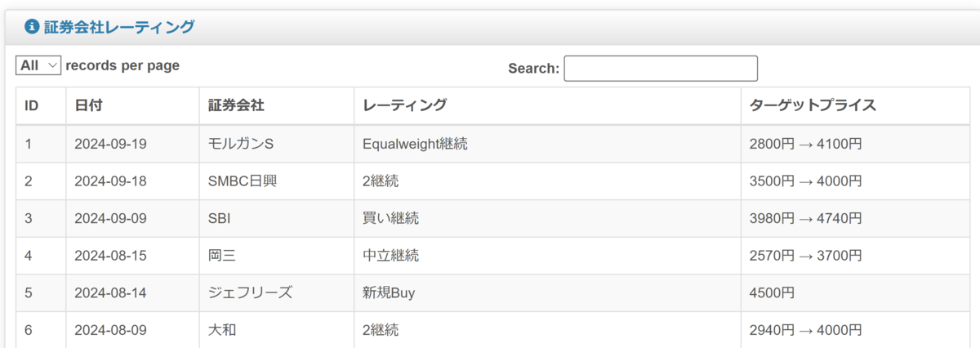
Task: Click the info icon beside 証券会社レーティング
Action: (32, 27)
